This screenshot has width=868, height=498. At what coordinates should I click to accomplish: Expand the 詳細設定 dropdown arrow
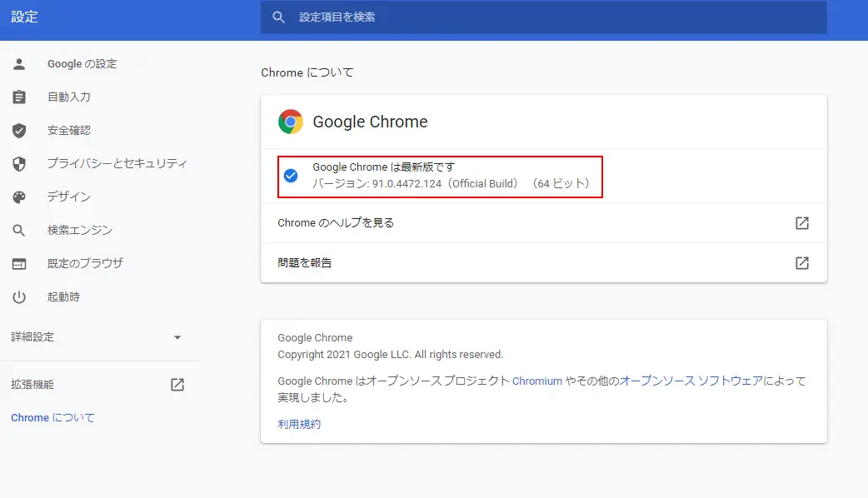(x=177, y=337)
